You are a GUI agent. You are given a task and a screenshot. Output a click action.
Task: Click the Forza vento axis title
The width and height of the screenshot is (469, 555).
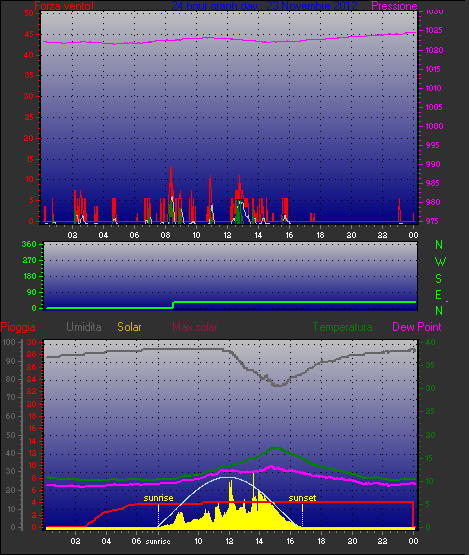point(64,6)
